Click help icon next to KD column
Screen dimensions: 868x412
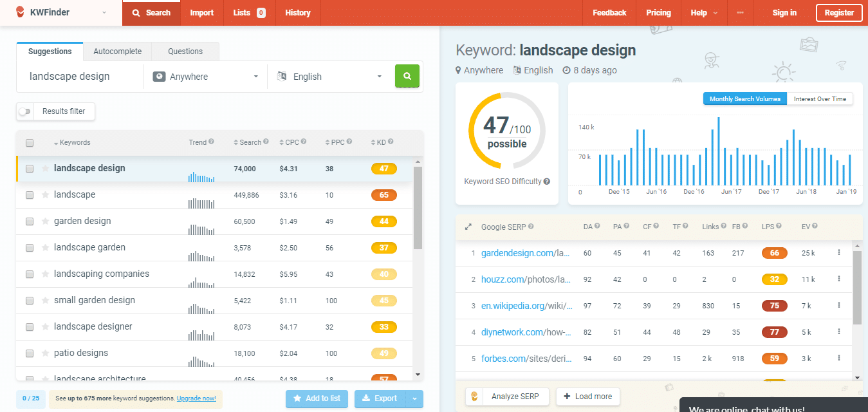(391, 142)
